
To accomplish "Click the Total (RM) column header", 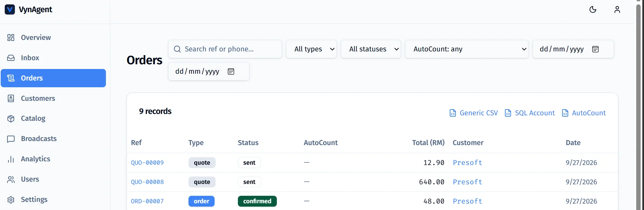I will pyautogui.click(x=428, y=143).
